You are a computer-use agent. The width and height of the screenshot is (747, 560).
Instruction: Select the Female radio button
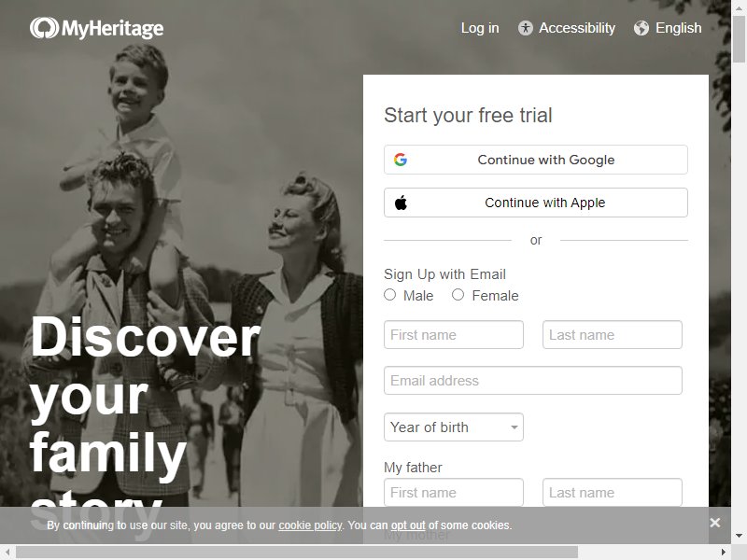click(458, 295)
